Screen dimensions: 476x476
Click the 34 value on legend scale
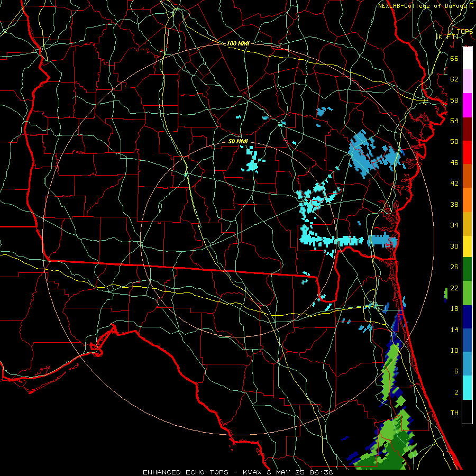coord(454,225)
